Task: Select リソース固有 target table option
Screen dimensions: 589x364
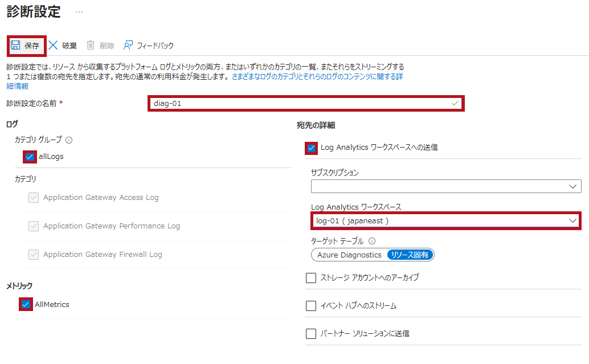Action: [410, 255]
